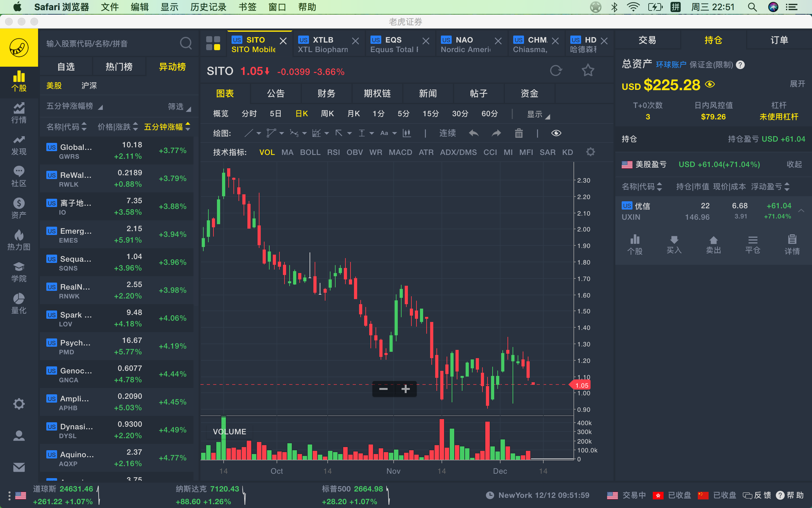Sort list by 价格|涨跌 column
This screenshot has width=812, height=508.
click(x=117, y=127)
